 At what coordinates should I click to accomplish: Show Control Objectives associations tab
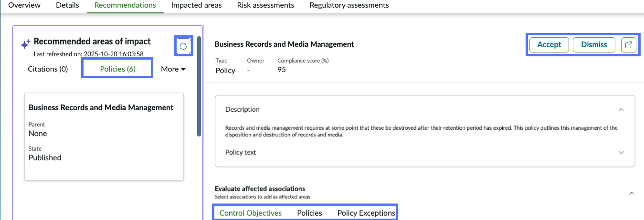[x=251, y=213]
